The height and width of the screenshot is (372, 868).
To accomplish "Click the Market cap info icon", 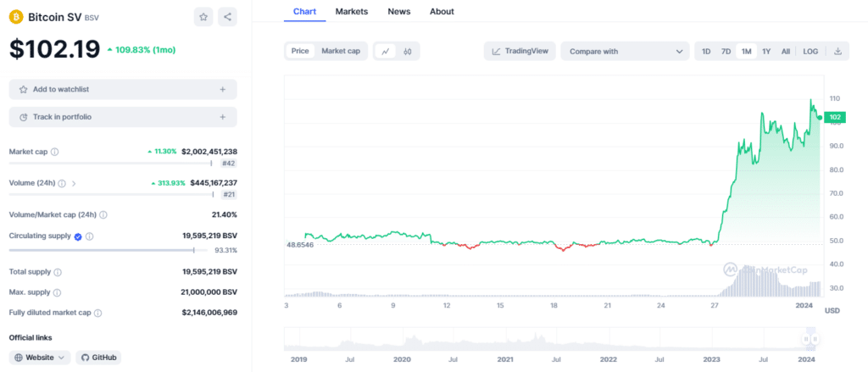I will [55, 152].
